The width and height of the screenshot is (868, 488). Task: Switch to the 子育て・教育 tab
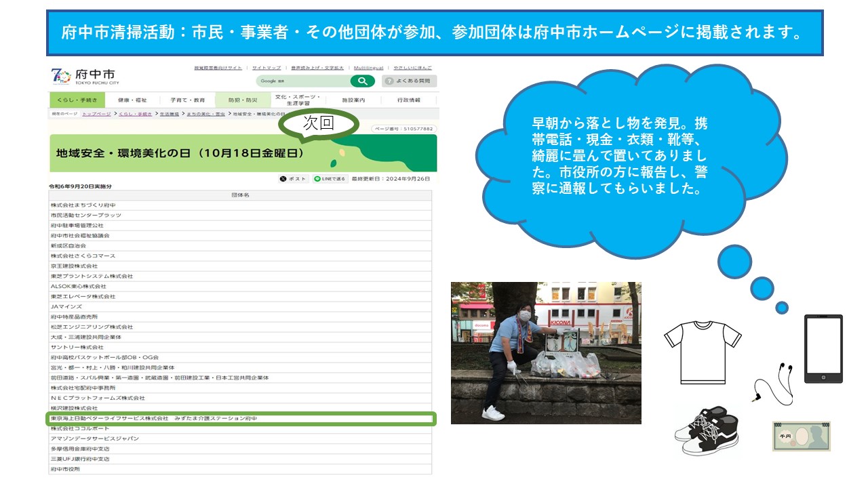188,100
